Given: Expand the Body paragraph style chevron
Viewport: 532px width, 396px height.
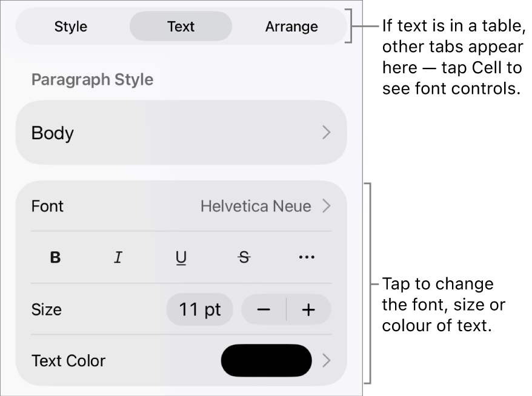Looking at the screenshot, I should 327,133.
